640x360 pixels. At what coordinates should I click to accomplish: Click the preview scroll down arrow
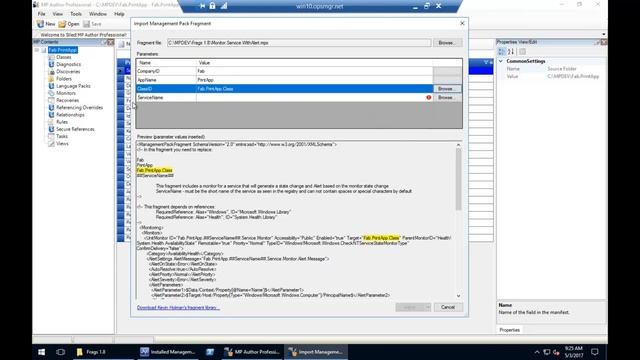[x=458, y=296]
